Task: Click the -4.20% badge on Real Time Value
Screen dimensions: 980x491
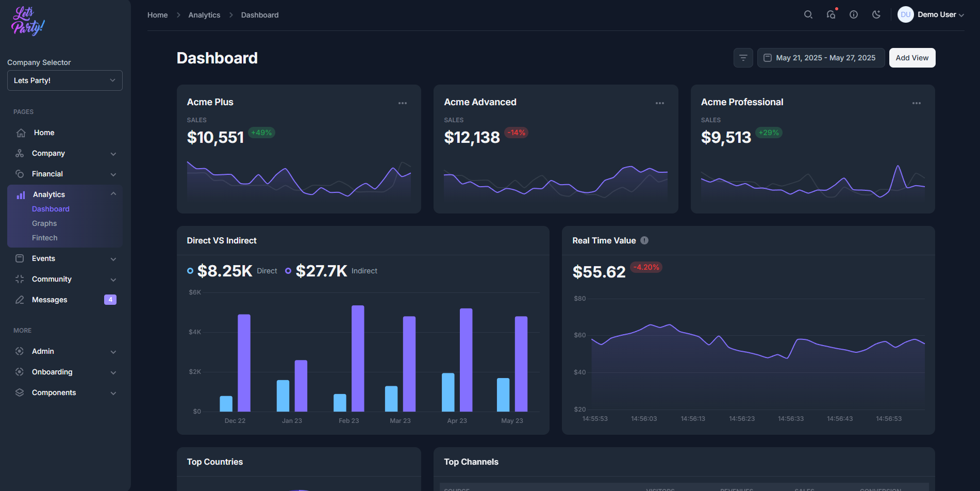Action: coord(646,267)
